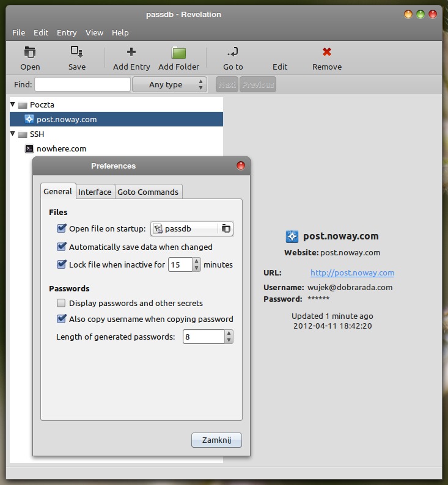The width and height of the screenshot is (448, 485).
Task: Click the passdb file type icon
Action: point(158,228)
